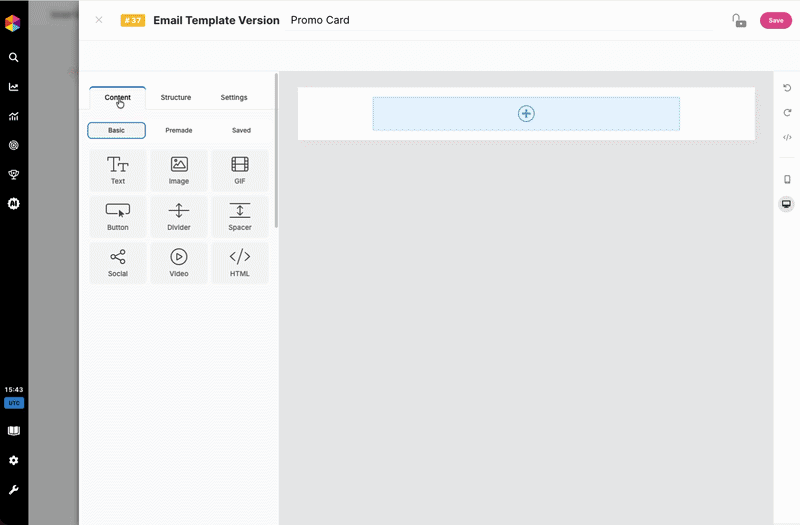Open the Settings tab
This screenshot has height=525, width=800.
point(234,98)
